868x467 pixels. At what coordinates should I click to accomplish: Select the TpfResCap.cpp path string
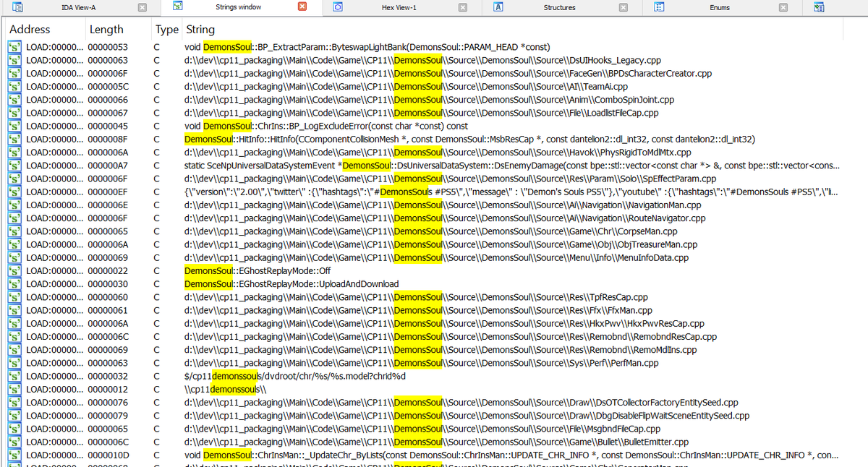[x=416, y=297]
